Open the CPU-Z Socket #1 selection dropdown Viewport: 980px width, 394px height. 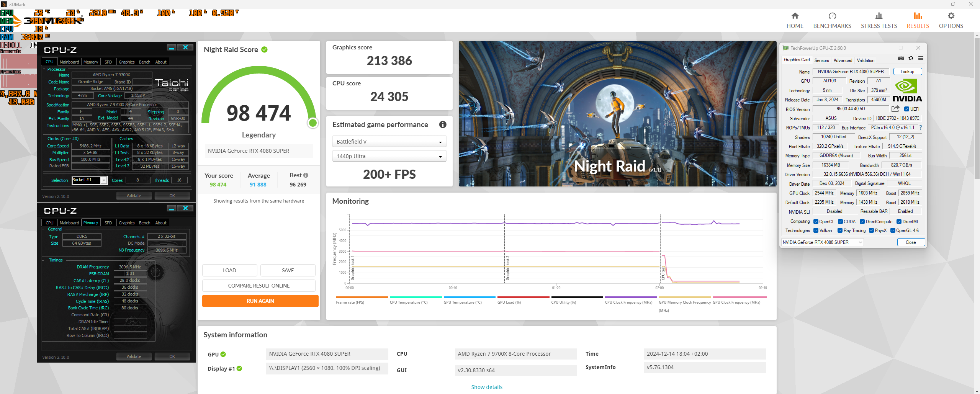[x=89, y=180]
